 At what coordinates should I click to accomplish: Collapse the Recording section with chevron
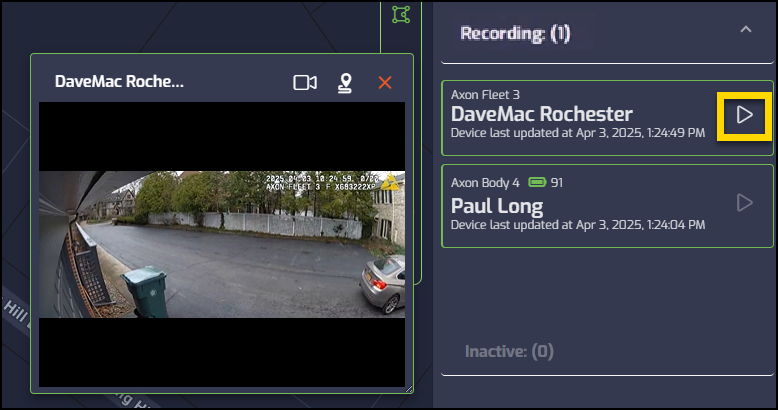(745, 31)
